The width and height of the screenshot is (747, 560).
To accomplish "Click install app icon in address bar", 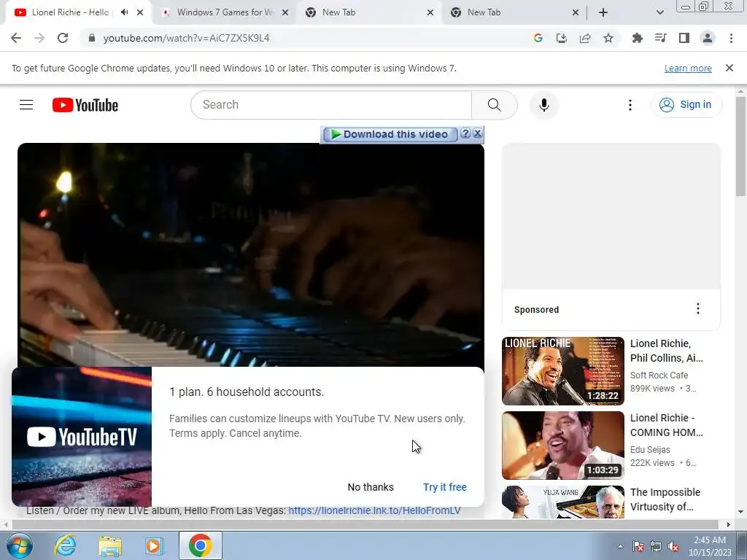I will tap(562, 38).
